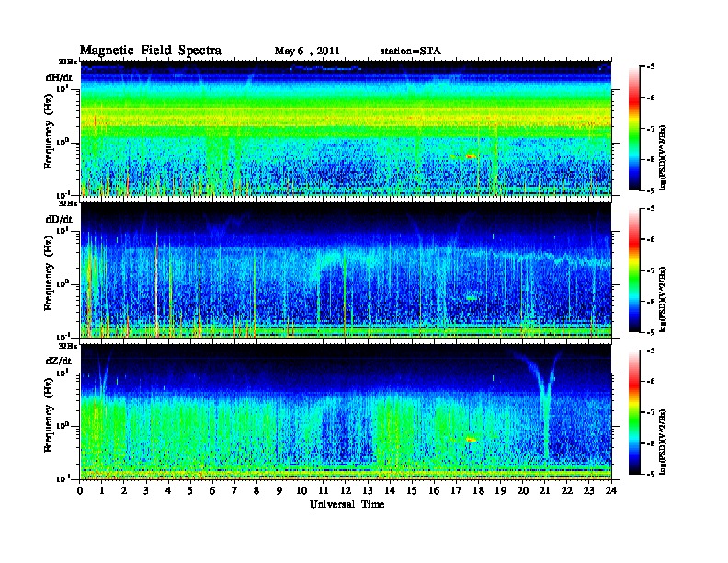
Task: Click the middle panel's color scale bar
Action: (634, 270)
